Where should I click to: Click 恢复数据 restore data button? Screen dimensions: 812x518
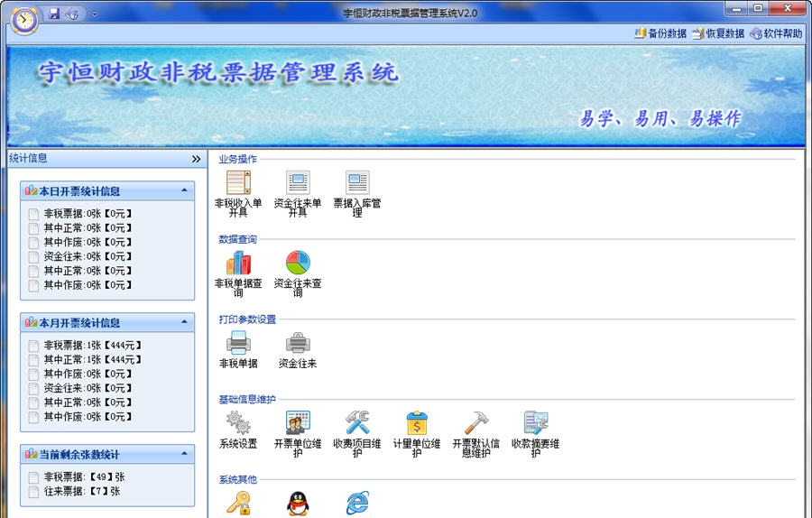(x=718, y=33)
